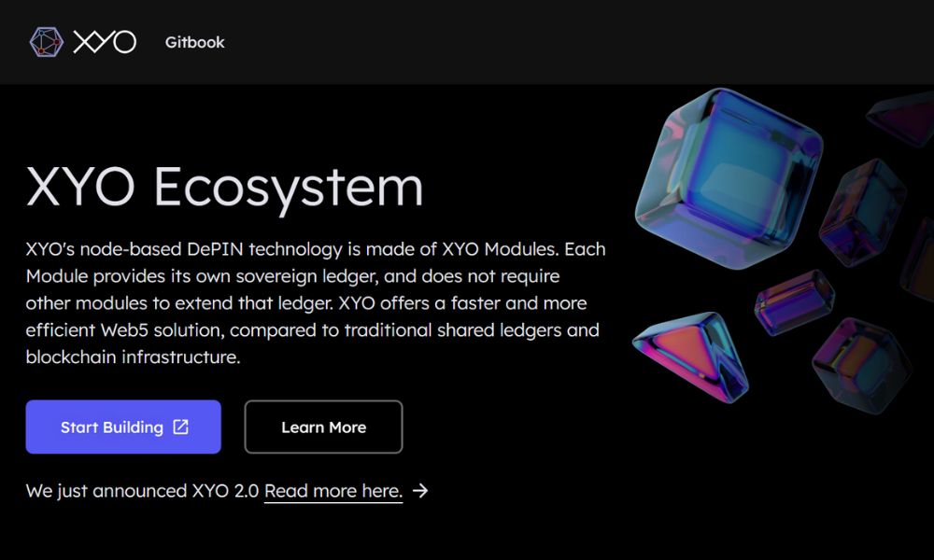Click the right arrow after Read more here
Screen dimensions: 934x560
point(420,491)
